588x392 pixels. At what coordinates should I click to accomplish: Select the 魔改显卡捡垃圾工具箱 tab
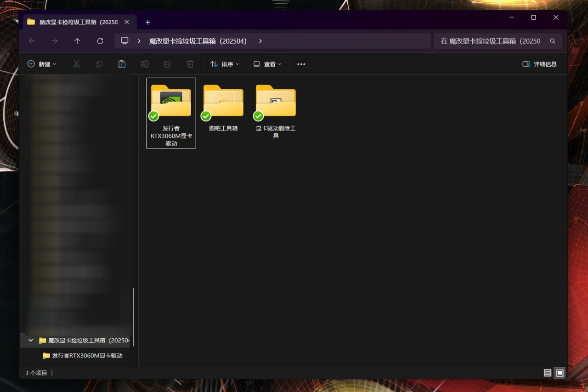coord(79,22)
